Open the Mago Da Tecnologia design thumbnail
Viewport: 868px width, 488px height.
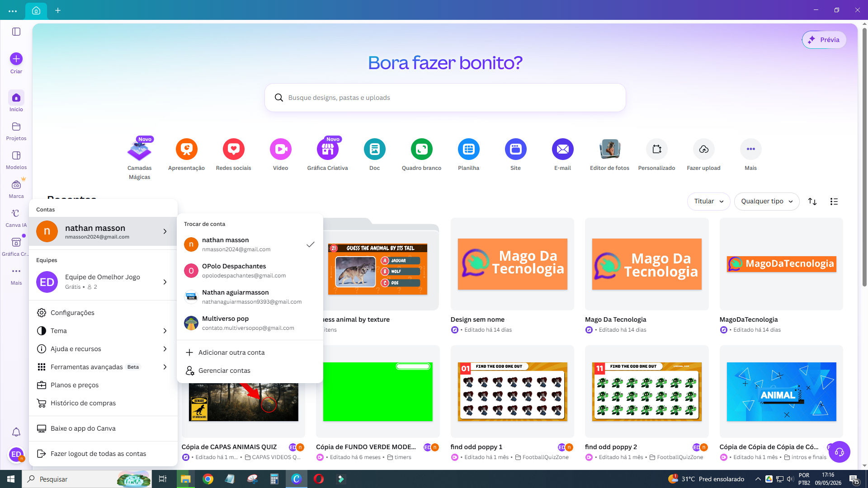pos(646,264)
